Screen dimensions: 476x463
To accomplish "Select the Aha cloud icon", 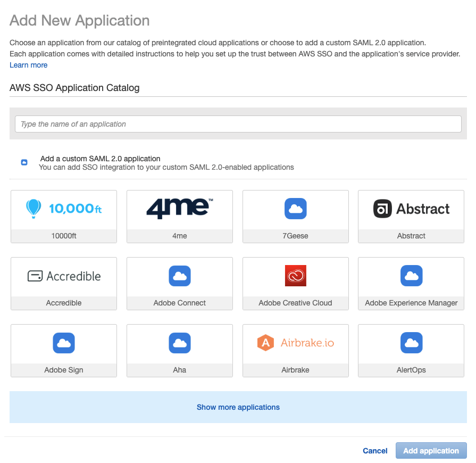I will pos(180,343).
